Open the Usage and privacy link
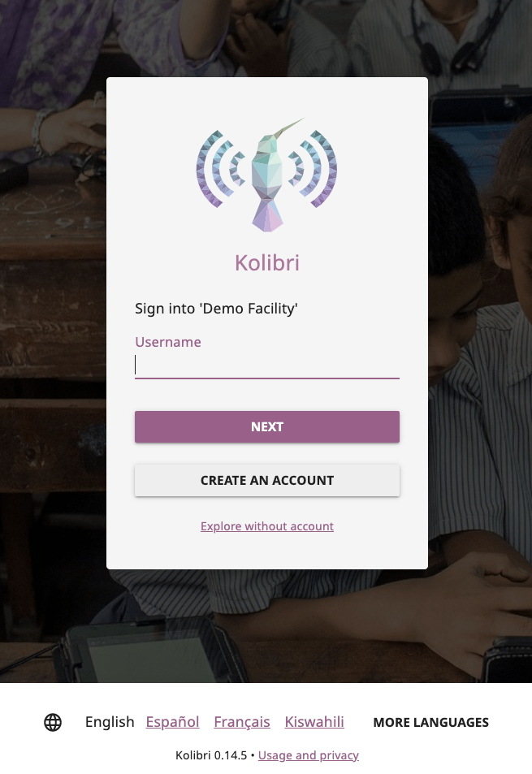The height and width of the screenshot is (774, 532). pyautogui.click(x=309, y=755)
